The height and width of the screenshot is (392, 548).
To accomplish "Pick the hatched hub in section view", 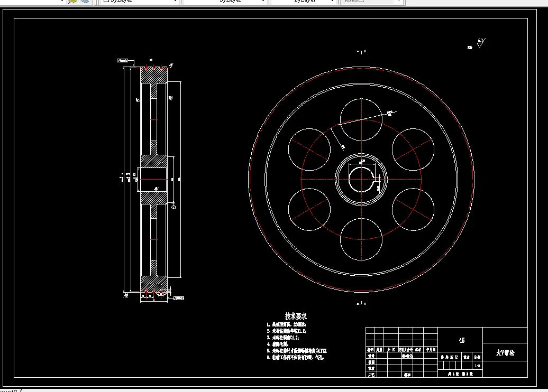I will coord(154,162).
